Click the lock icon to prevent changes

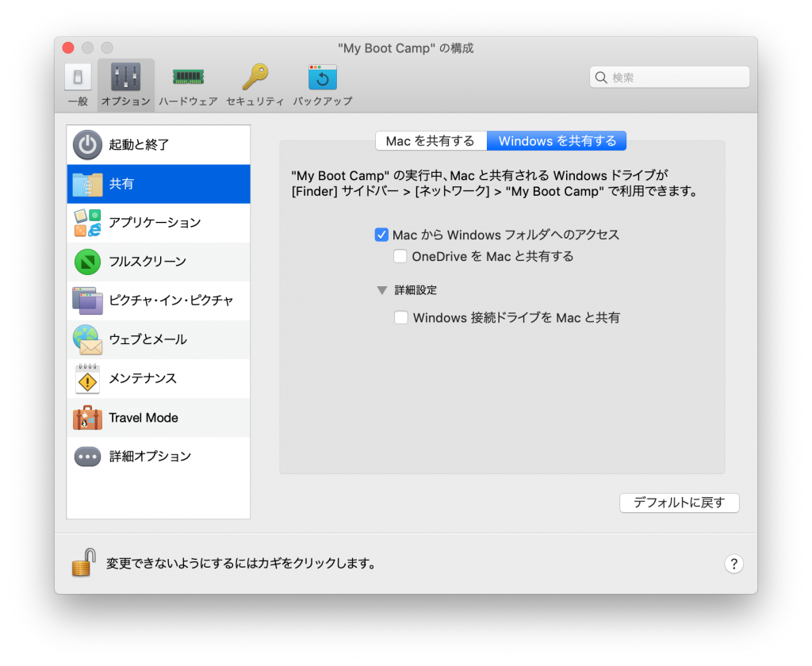pyautogui.click(x=84, y=563)
